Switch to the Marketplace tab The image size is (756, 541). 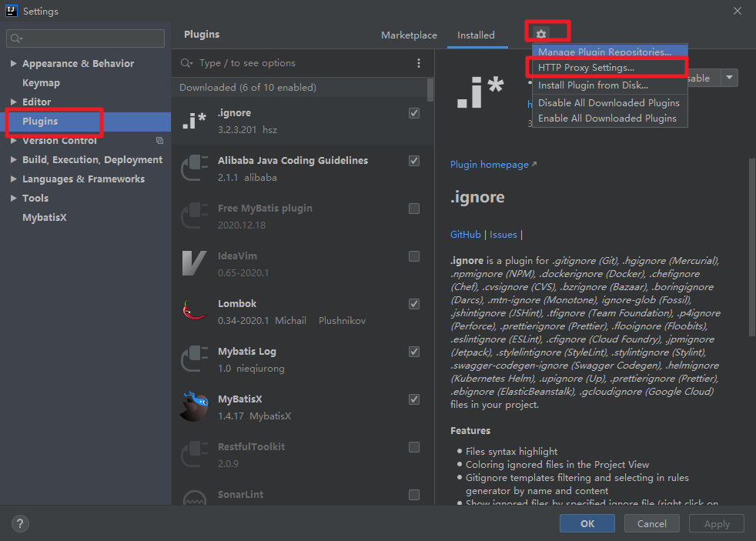click(409, 35)
